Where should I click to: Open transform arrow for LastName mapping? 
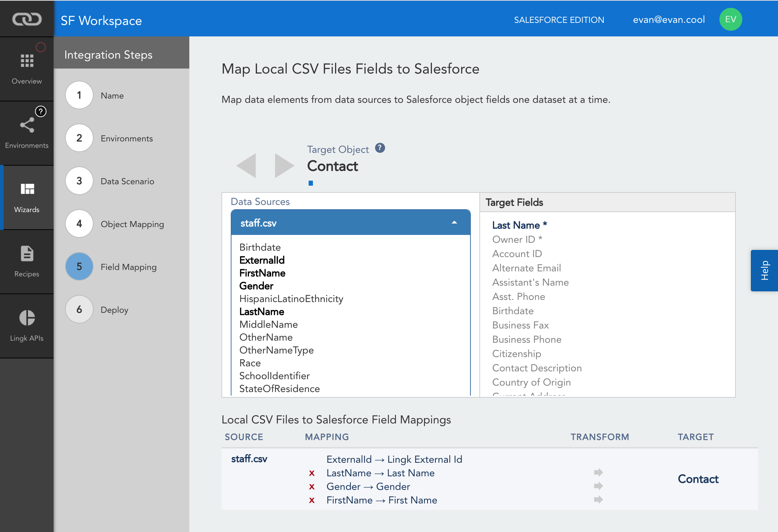[x=598, y=472]
